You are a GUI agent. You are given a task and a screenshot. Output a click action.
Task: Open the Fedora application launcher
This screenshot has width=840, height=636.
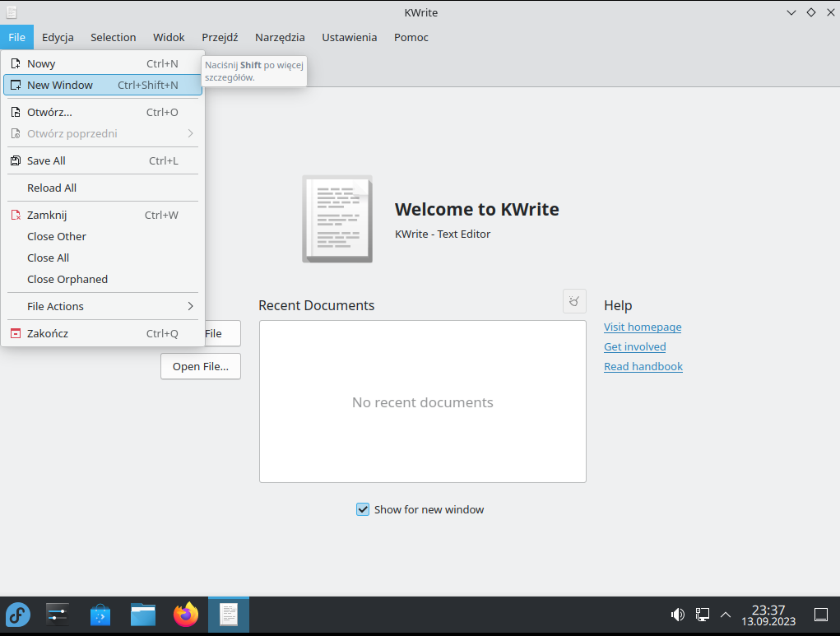[x=17, y=615]
